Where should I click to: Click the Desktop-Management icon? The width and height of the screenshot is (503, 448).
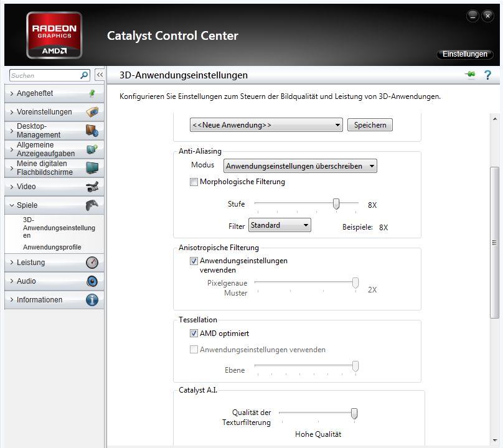92,131
